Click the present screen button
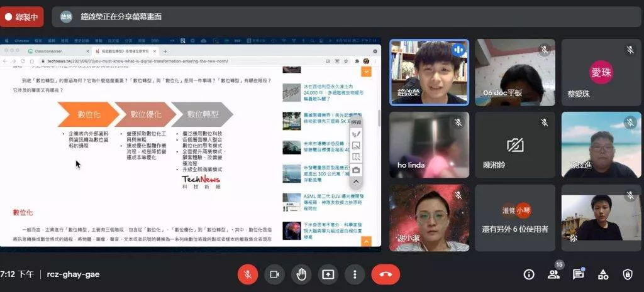The width and height of the screenshot is (644, 292). [x=328, y=274]
